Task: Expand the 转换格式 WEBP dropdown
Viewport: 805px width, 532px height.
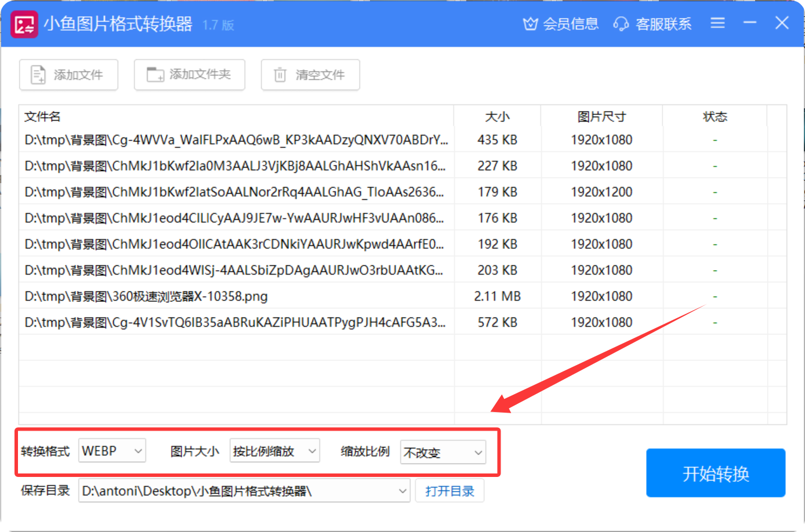Action: click(x=112, y=451)
